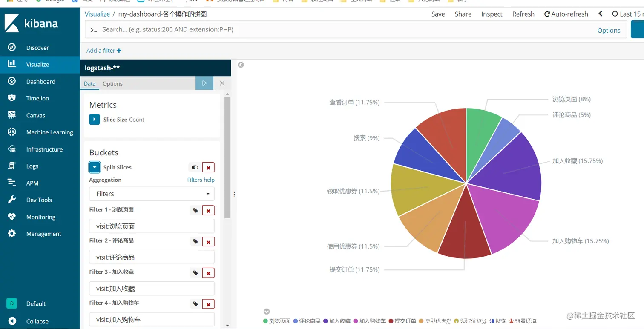Open the Logs document icon

tap(12, 166)
